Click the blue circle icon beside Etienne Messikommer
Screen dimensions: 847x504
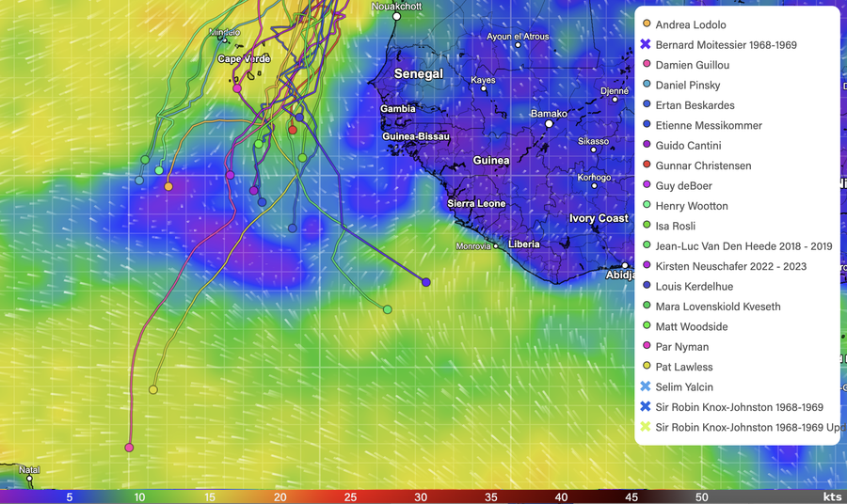click(647, 125)
